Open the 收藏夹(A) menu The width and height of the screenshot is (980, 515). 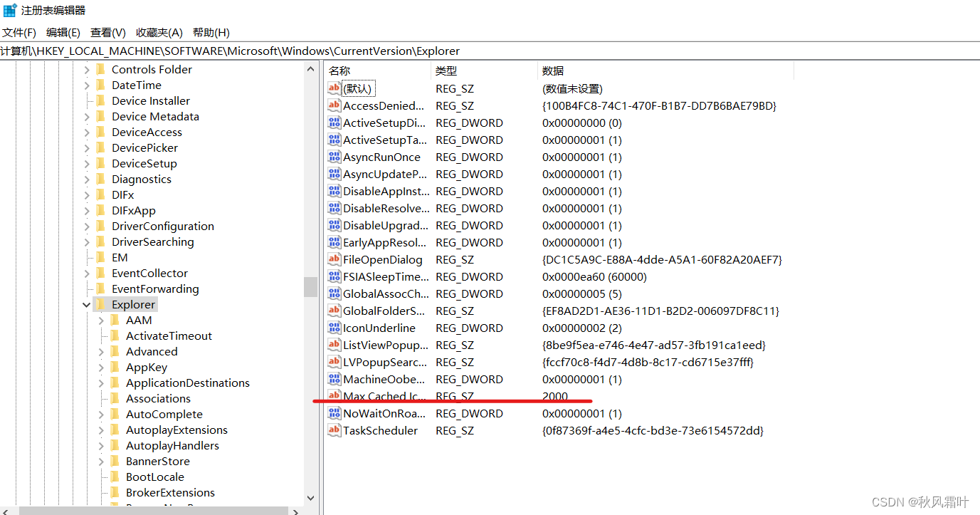click(x=159, y=33)
